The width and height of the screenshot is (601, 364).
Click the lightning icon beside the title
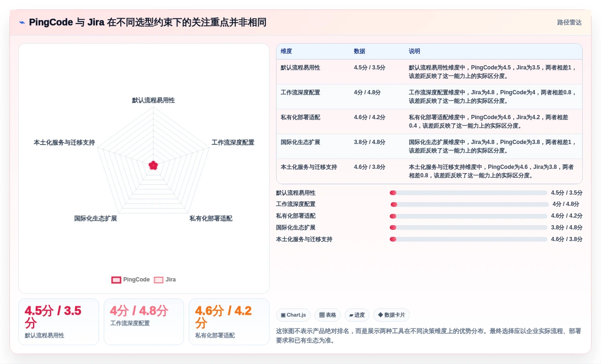tap(22, 23)
